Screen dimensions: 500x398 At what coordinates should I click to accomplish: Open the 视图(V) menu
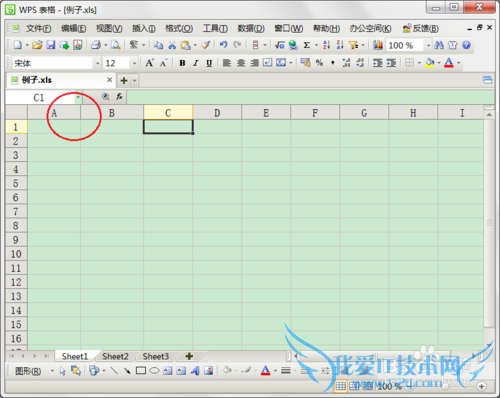point(109,28)
